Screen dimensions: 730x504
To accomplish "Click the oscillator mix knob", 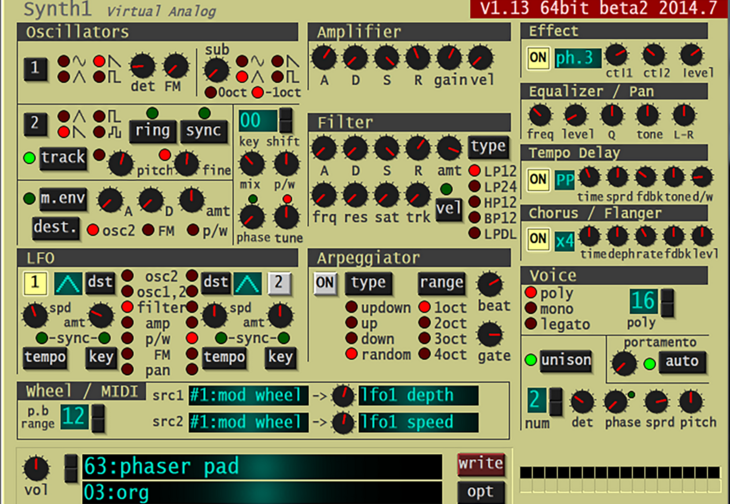I will coord(252,164).
